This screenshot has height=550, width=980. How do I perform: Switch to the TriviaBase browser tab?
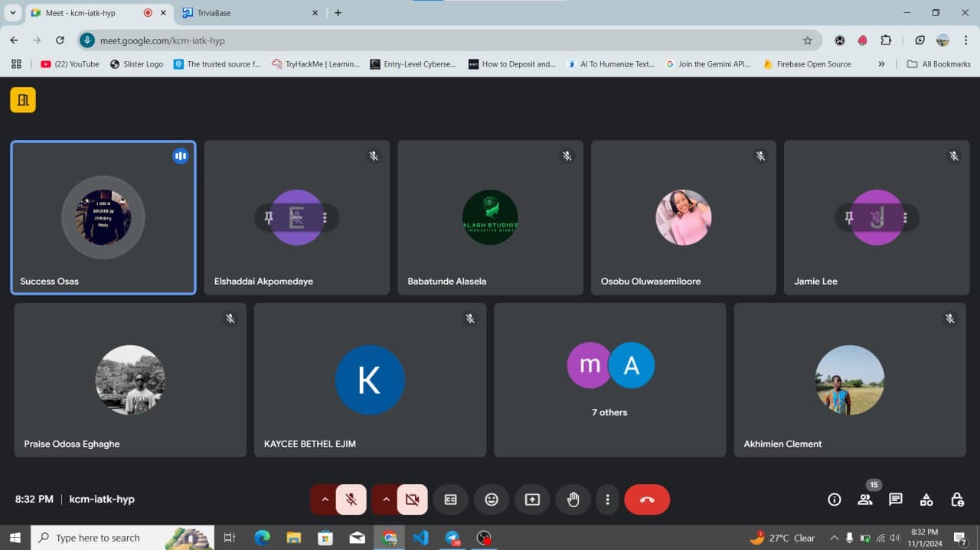coord(245,13)
